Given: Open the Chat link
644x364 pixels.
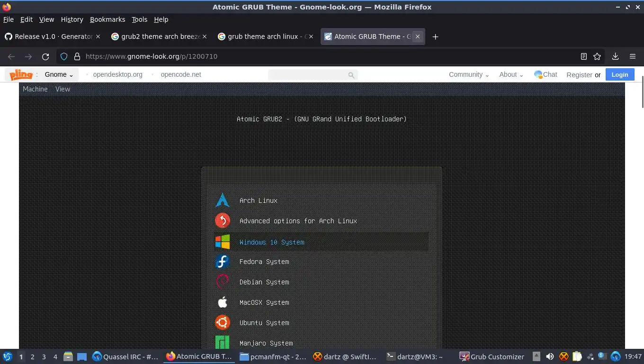Looking at the screenshot, I should coord(546,74).
